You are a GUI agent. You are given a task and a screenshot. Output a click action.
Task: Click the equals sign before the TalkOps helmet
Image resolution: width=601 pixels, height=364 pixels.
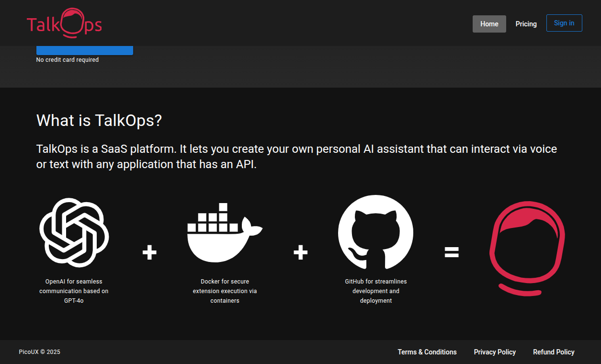coord(452,252)
